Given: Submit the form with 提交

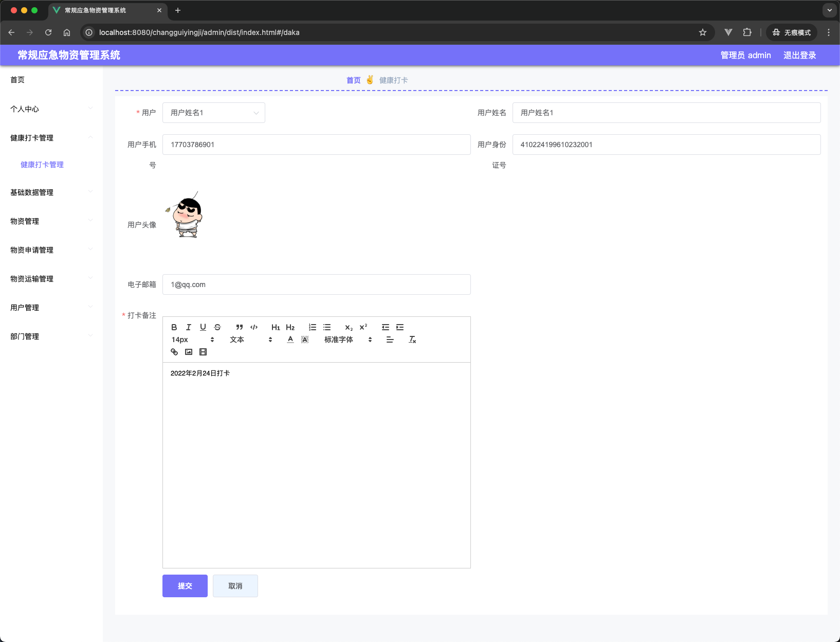Looking at the screenshot, I should (185, 586).
